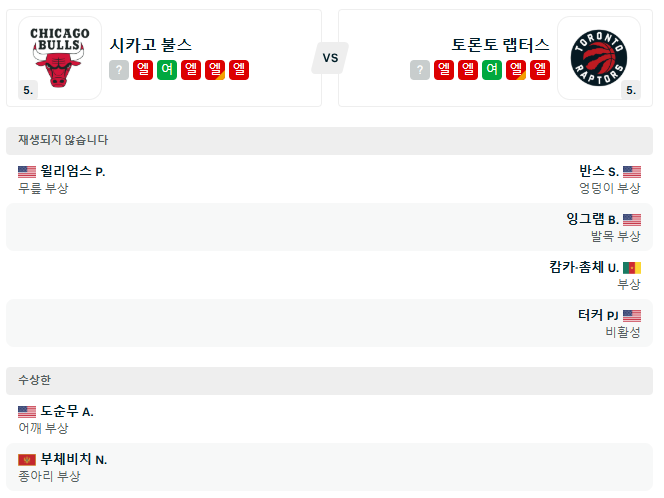Click the Bulls' gray question-mark form badge

click(x=119, y=70)
